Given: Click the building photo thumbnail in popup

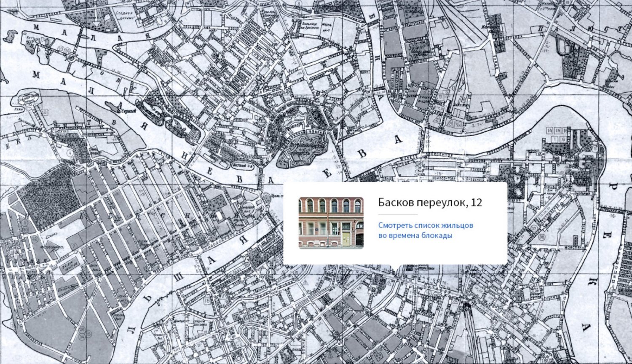Looking at the screenshot, I should coord(331,223).
